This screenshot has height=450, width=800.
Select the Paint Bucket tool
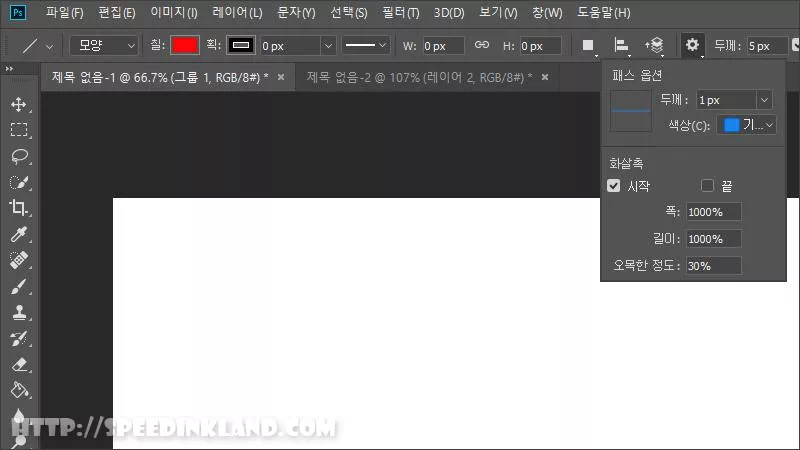(19, 390)
